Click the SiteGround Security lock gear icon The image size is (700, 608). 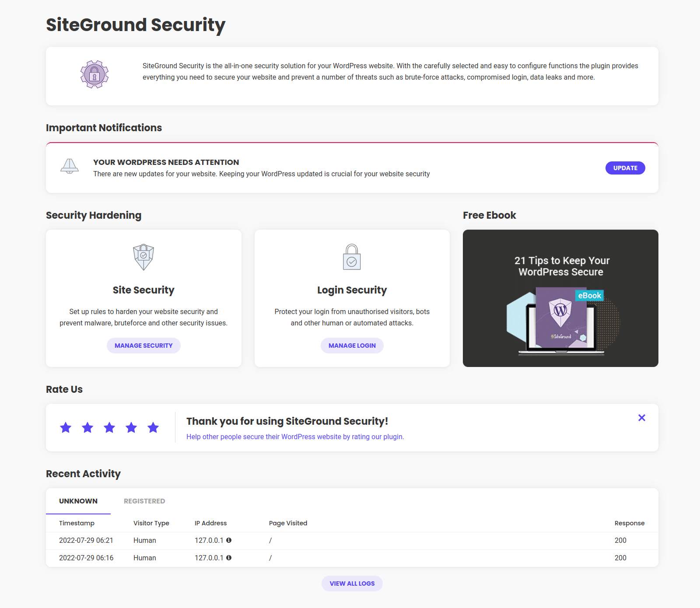click(94, 74)
